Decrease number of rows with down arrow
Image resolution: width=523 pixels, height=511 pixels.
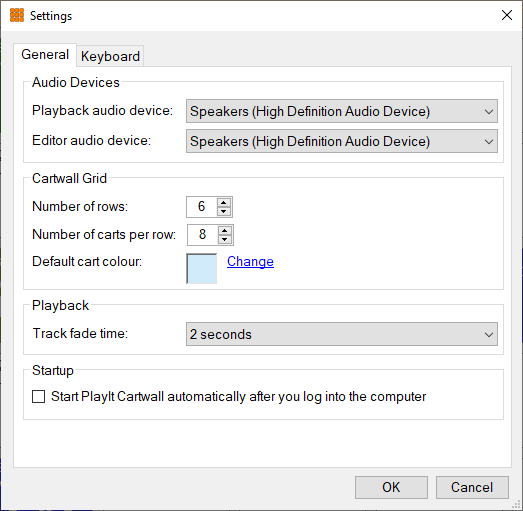[x=223, y=211]
